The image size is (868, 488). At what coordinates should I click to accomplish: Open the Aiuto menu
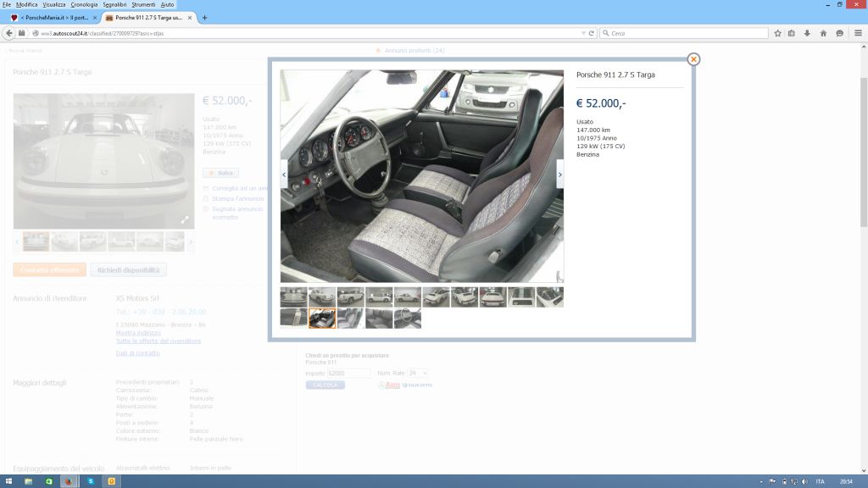point(167,4)
